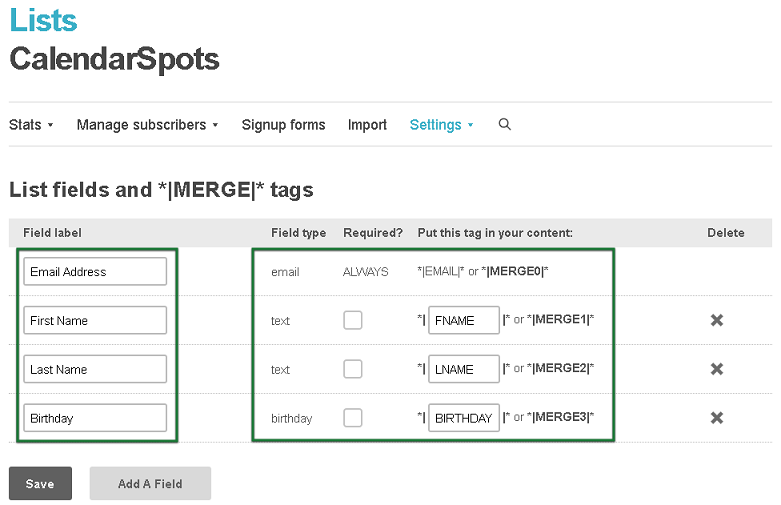Click the Add A Field button

150,484
